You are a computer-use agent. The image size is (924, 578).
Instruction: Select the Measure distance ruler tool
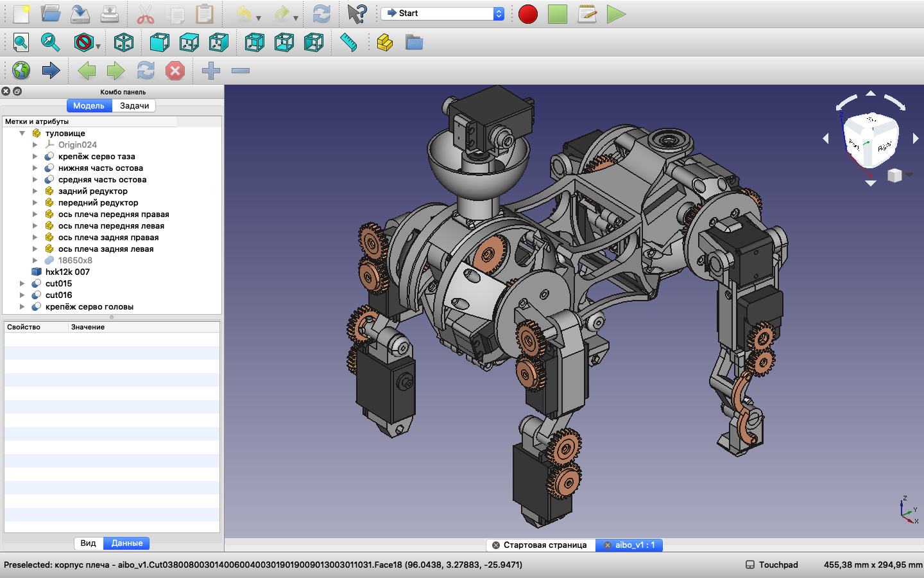click(x=348, y=43)
